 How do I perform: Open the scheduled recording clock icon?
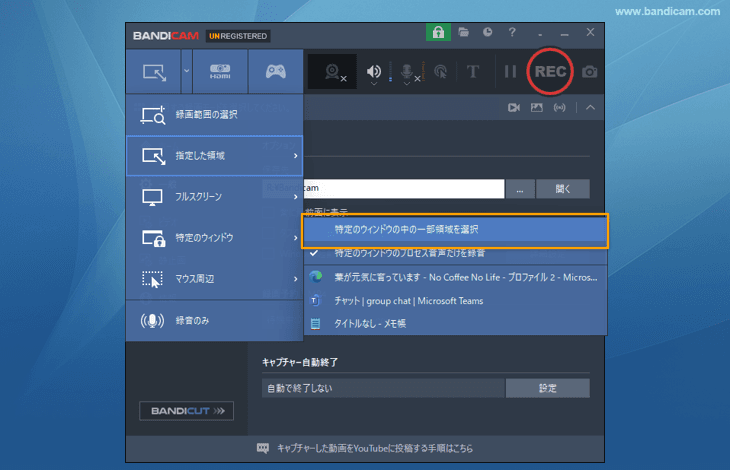tap(487, 32)
